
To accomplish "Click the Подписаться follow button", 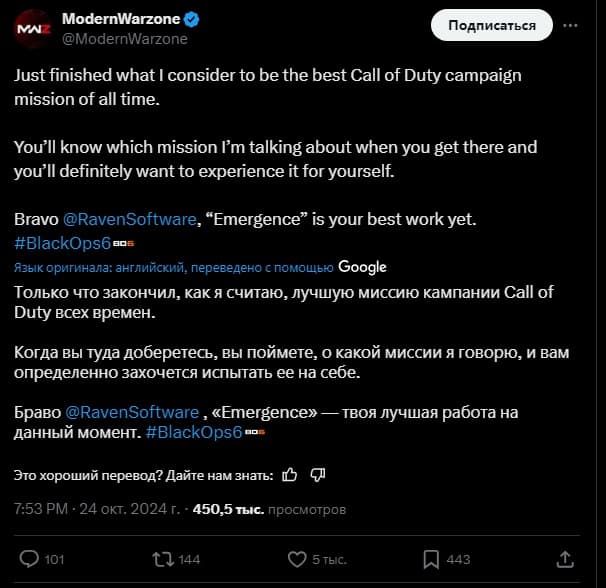I will 491,25.
